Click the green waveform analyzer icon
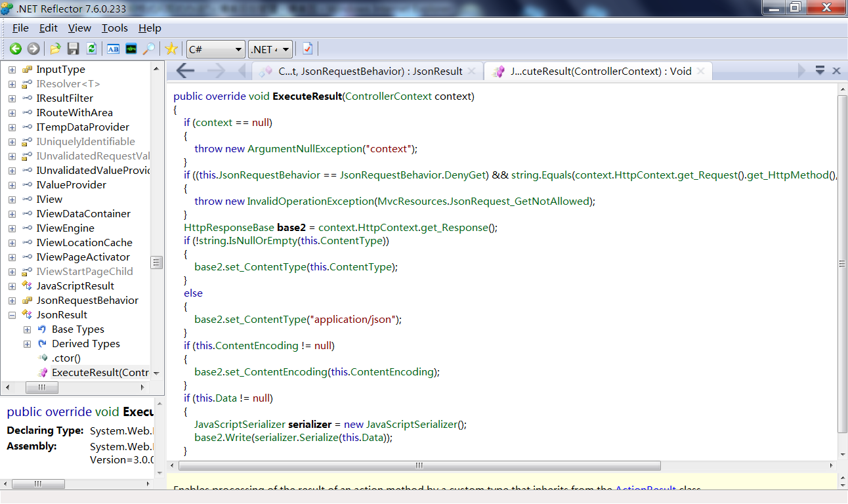This screenshot has width=848, height=504. 131,49
